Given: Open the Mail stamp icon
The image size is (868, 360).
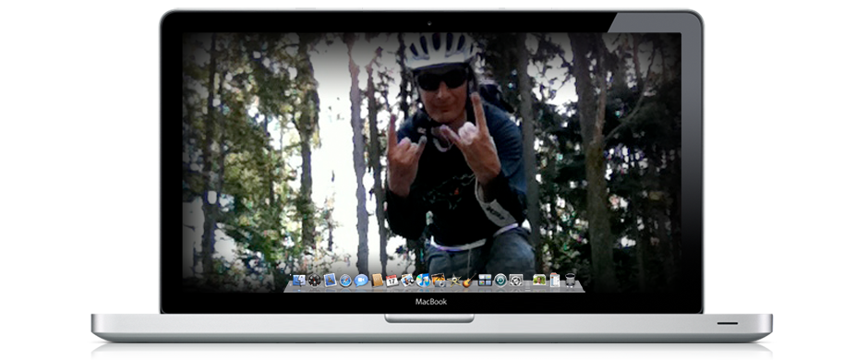Looking at the screenshot, I should coord(330,280).
